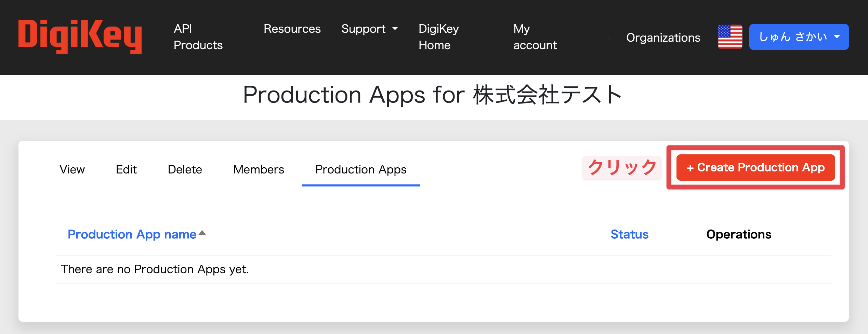Click the 'There are no Production Apps yet' row

click(x=155, y=269)
